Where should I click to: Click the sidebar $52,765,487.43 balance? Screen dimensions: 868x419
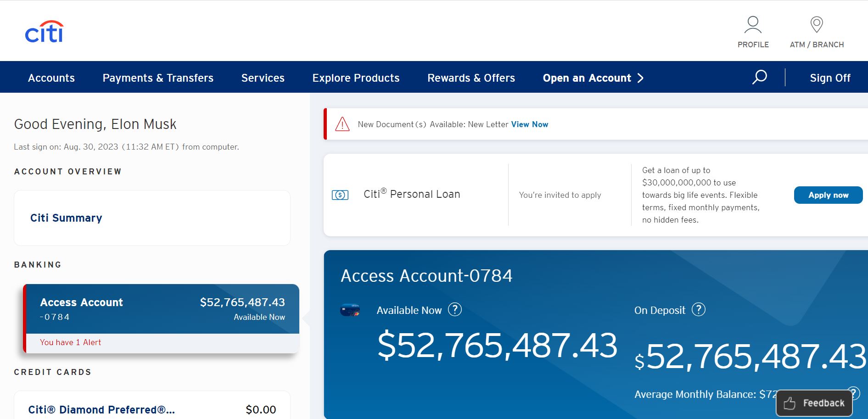point(242,302)
